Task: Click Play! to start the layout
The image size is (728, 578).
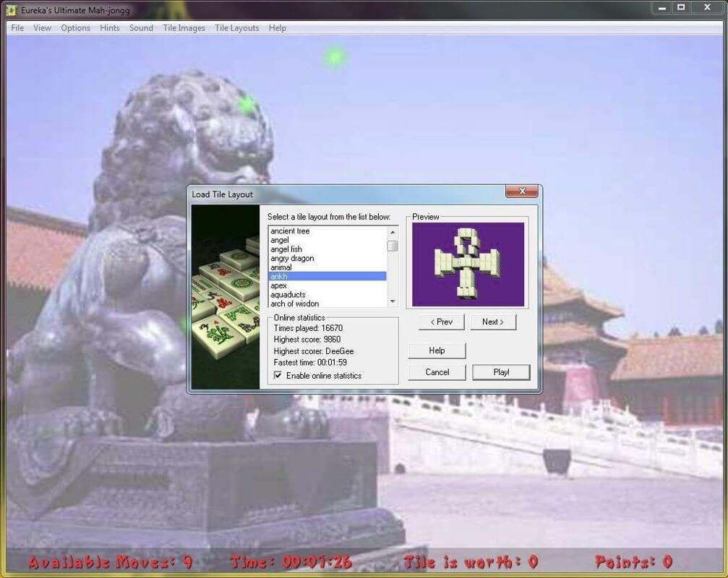Action: coord(502,372)
